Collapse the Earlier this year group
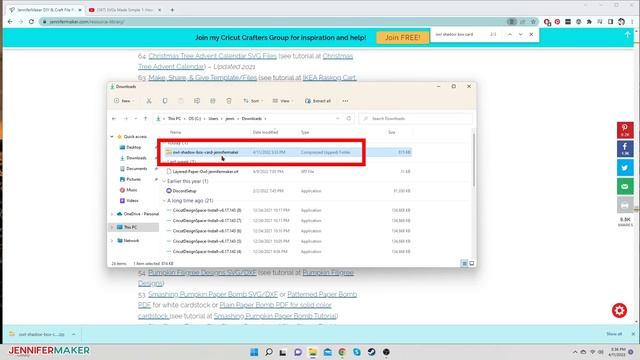This screenshot has height=360, width=640. [x=164, y=181]
